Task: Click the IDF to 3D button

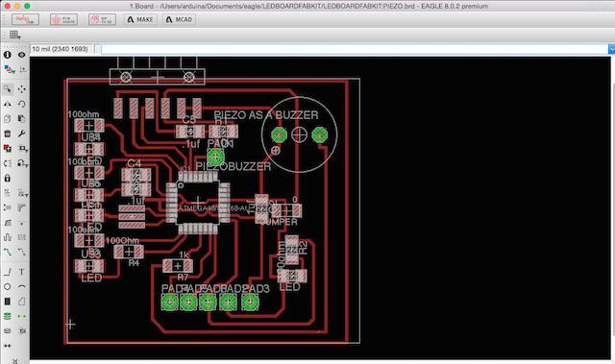Action: click(x=102, y=19)
